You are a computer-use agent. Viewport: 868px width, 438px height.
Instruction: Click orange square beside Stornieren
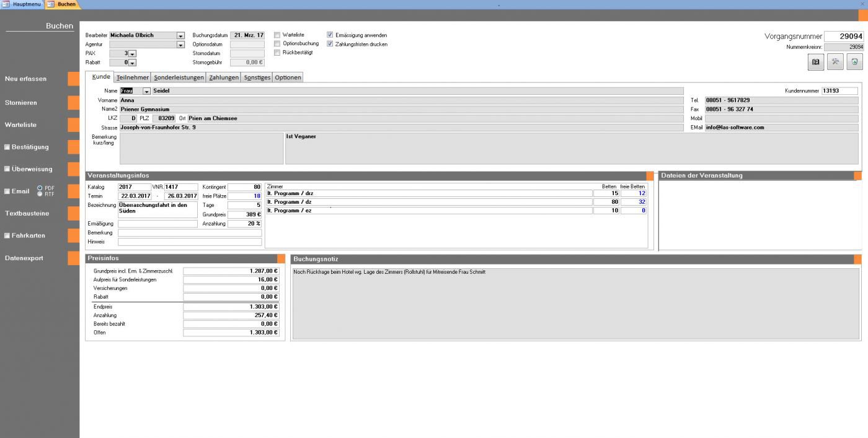pyautogui.click(x=74, y=102)
